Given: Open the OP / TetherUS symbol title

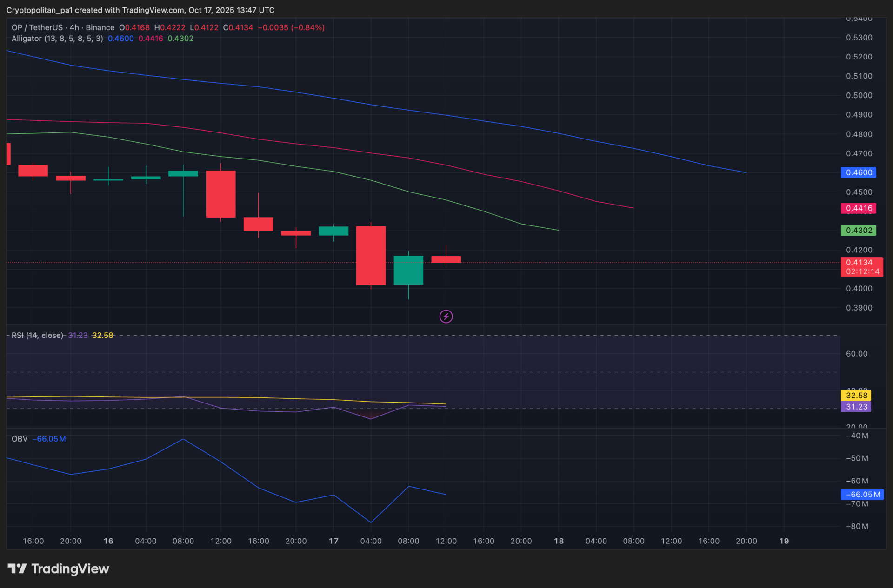Looking at the screenshot, I should (x=37, y=28).
